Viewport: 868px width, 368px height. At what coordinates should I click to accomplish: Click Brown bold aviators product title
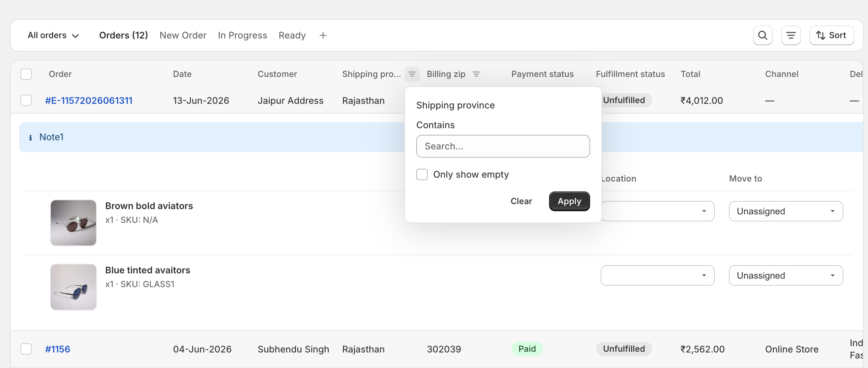(x=149, y=206)
